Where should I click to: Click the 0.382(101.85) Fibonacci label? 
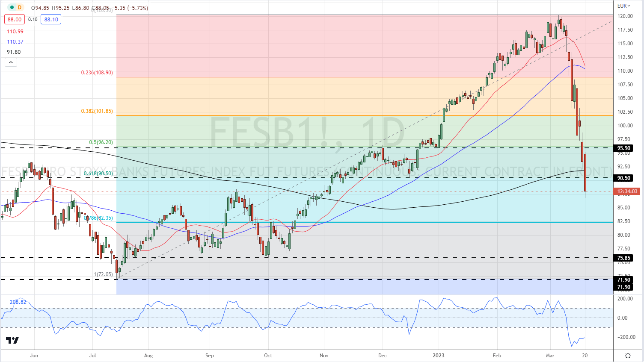pos(97,111)
